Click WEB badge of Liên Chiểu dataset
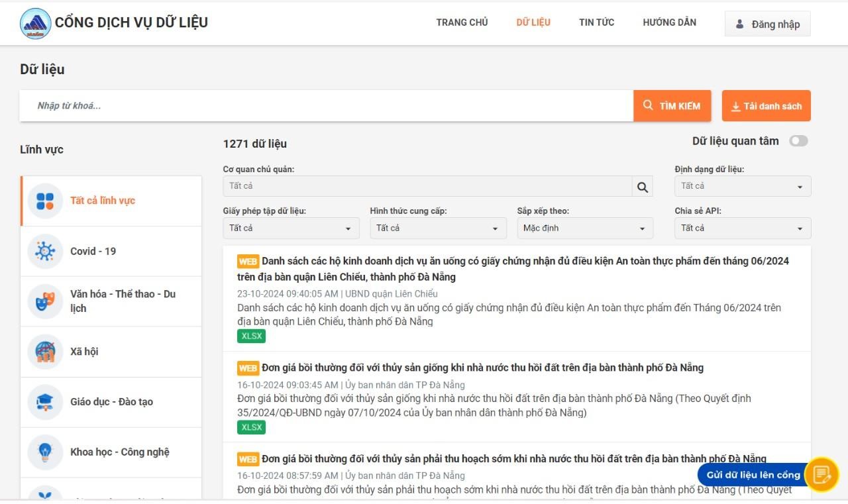This screenshot has width=848, height=504. [x=248, y=262]
